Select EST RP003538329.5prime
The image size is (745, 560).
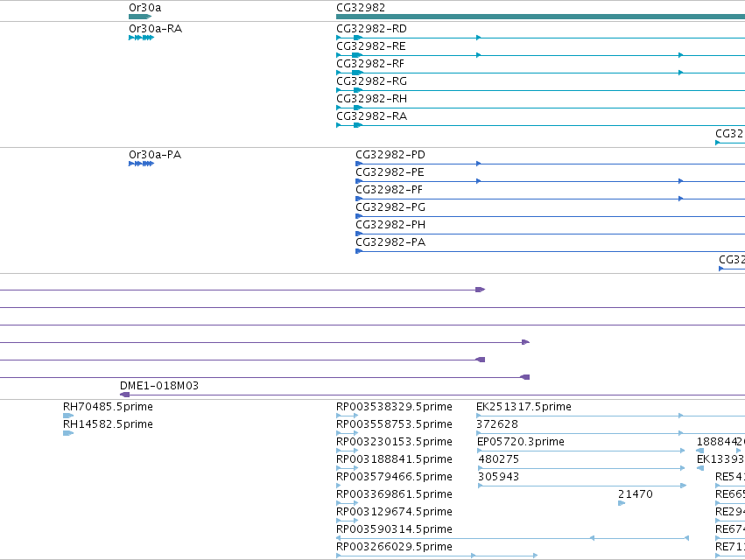pos(394,407)
